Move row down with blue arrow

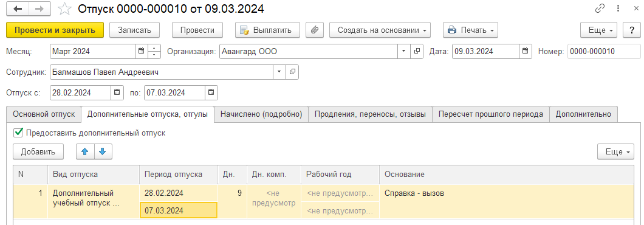click(x=103, y=151)
